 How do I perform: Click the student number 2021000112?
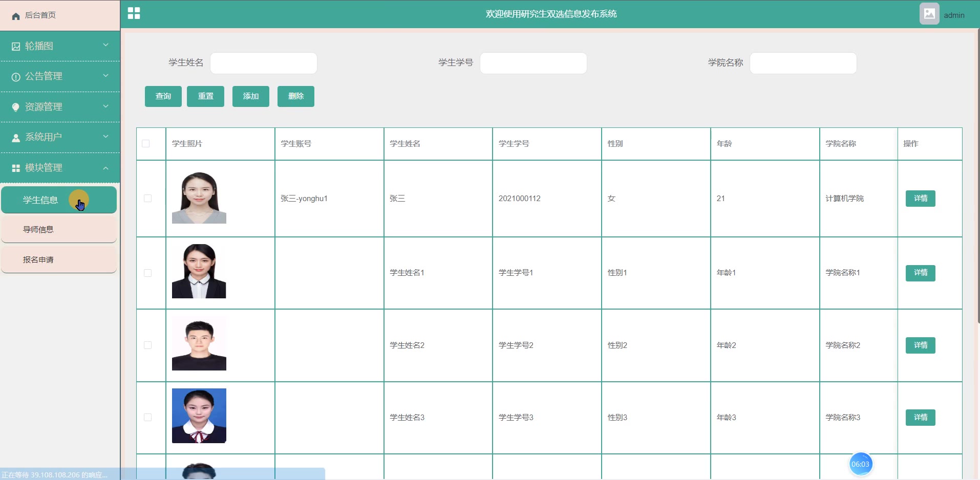[x=520, y=199]
